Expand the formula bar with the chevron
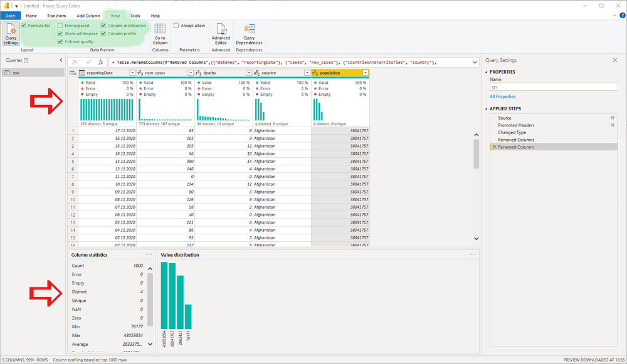The height and width of the screenshot is (364, 627). 475,62
